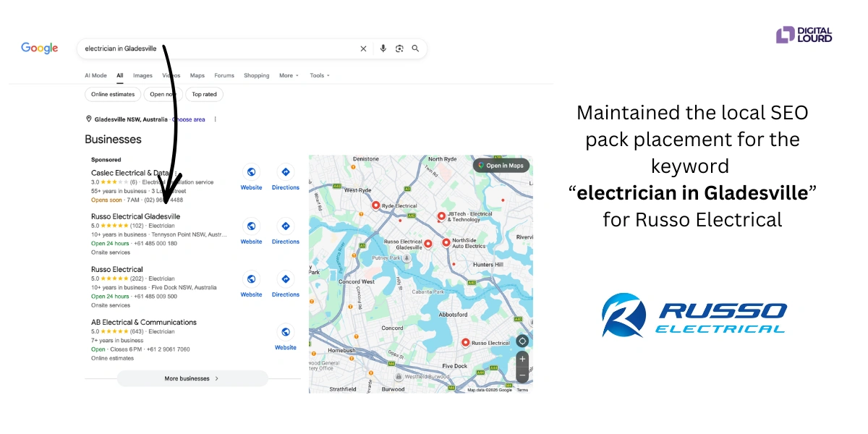Open the three-dot options next to Choose area
This screenshot has height=434, width=868.
point(216,119)
